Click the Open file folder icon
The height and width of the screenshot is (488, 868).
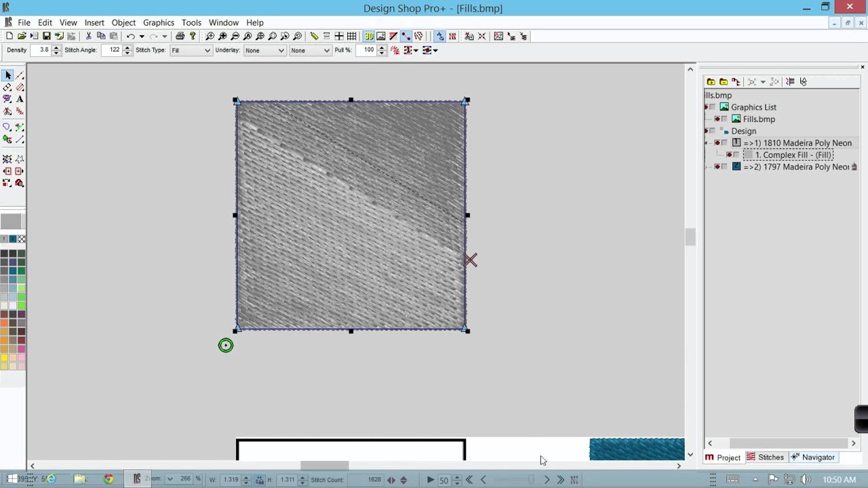[x=22, y=36]
